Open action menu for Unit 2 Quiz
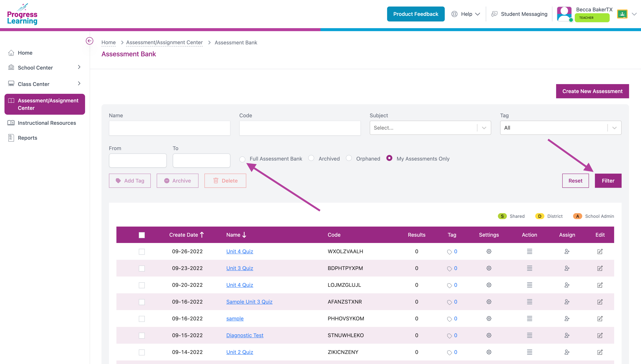Screen dimensions: 641x364 pos(529,352)
